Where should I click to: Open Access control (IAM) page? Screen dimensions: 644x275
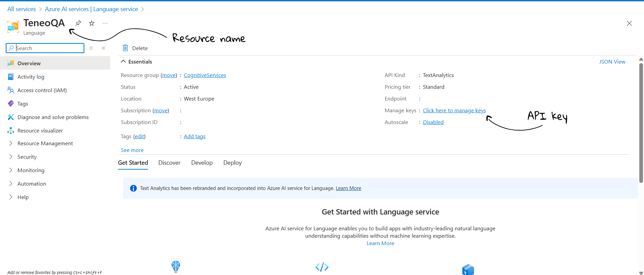pos(42,90)
